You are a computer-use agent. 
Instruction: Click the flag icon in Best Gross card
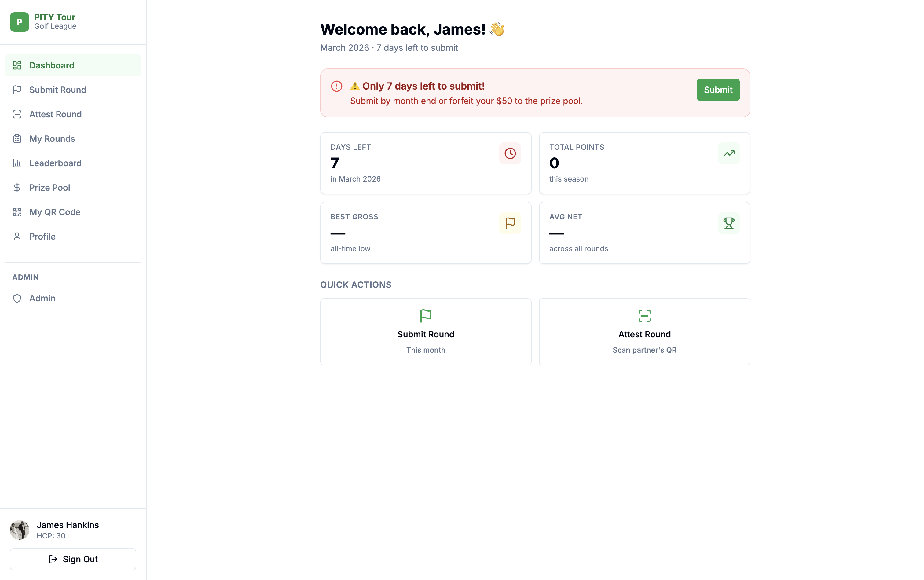tap(510, 223)
